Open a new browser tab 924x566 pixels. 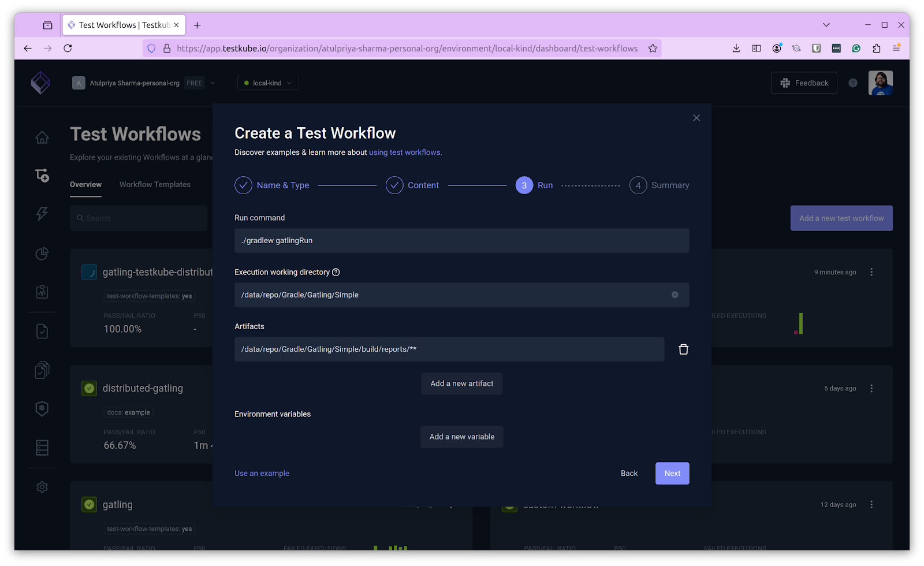[x=198, y=25]
